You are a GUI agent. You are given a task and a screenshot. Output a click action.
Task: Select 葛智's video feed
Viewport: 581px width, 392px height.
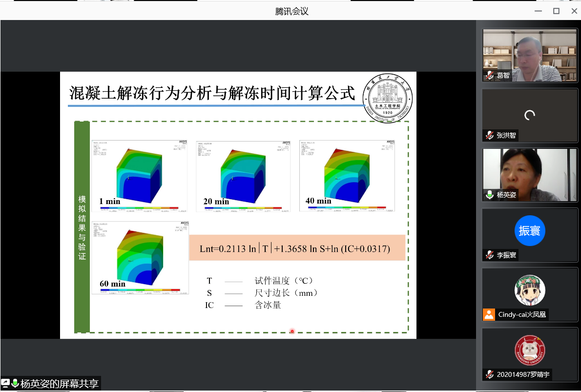[530, 55]
